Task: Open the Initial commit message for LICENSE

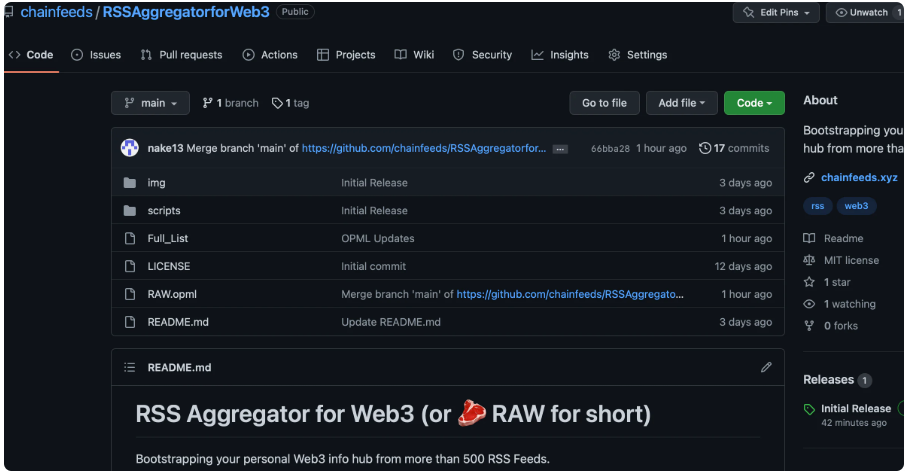Action: pyautogui.click(x=373, y=266)
